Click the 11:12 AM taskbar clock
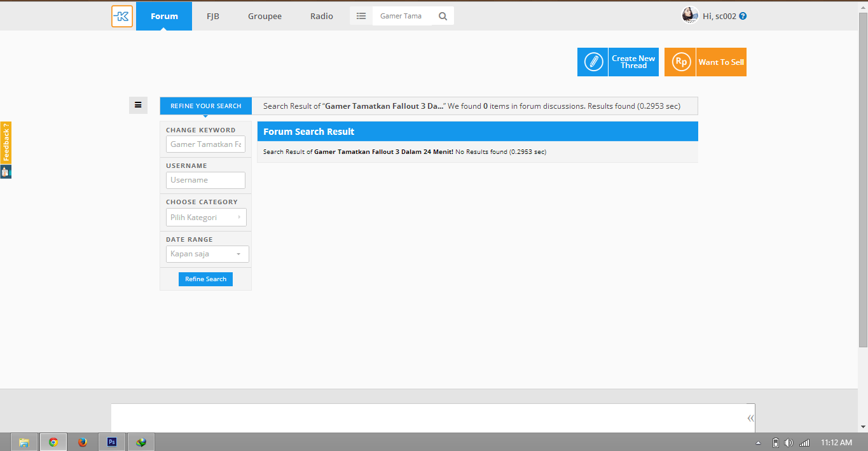868x451 pixels. (x=836, y=443)
